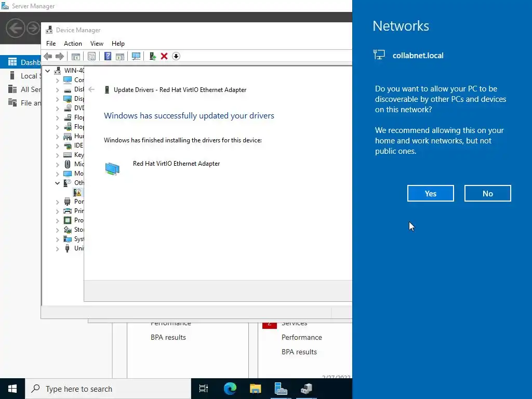Click the Type here to search box
The image size is (532, 399).
point(108,389)
